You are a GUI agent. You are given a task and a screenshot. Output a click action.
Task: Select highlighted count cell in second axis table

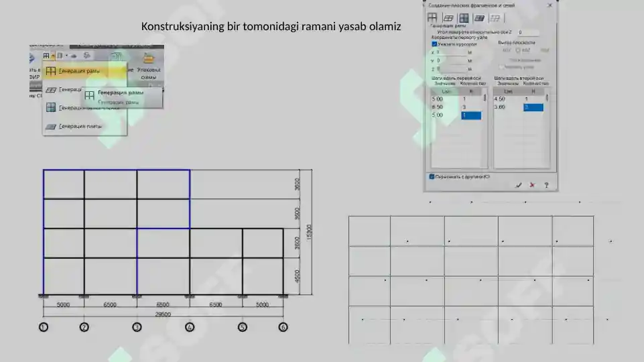click(533, 107)
